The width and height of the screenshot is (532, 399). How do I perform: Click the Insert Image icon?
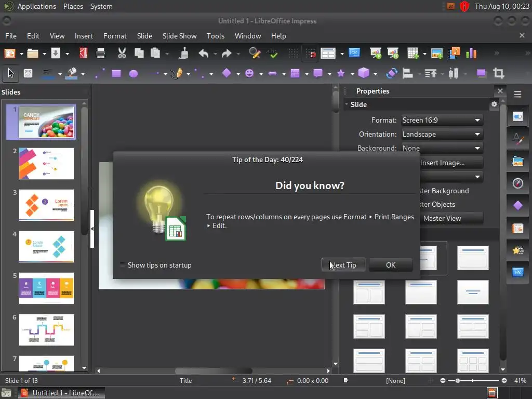pyautogui.click(x=436, y=54)
